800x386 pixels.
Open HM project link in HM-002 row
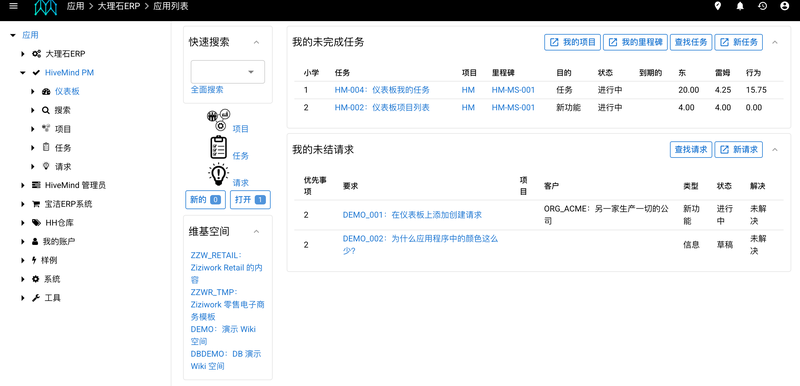[468, 108]
